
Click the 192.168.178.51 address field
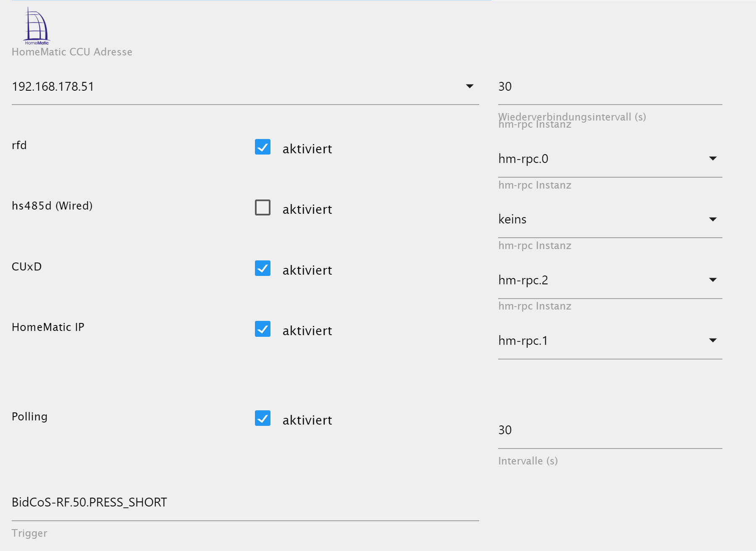(x=235, y=87)
